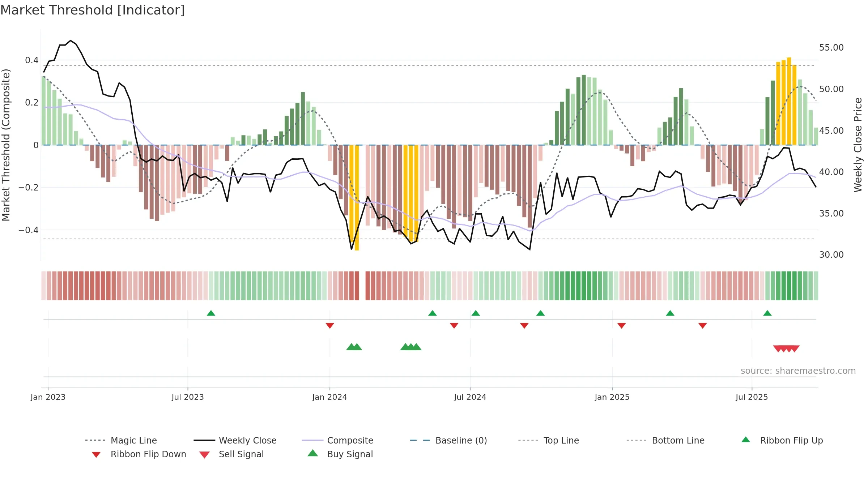868x488 pixels.
Task: Toggle the Buy Signal legend entry
Action: [x=340, y=454]
